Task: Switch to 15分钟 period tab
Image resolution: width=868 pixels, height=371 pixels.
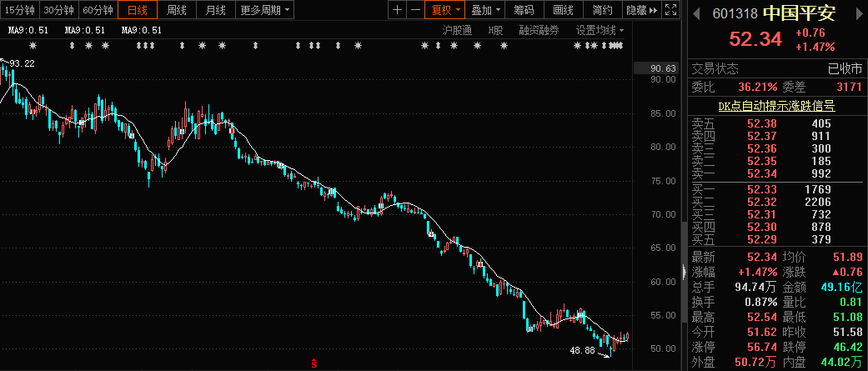Action: click(19, 10)
